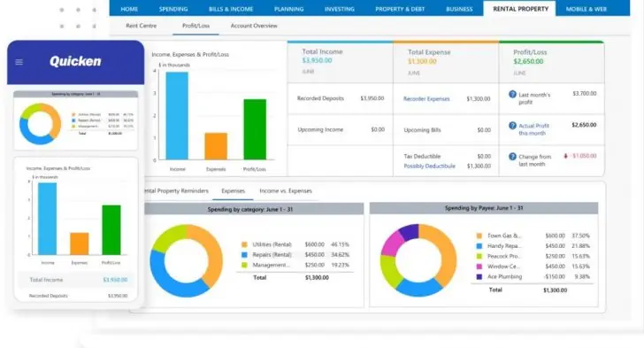Open the HOME tab
The height and width of the screenshot is (348, 644).
pyautogui.click(x=129, y=9)
